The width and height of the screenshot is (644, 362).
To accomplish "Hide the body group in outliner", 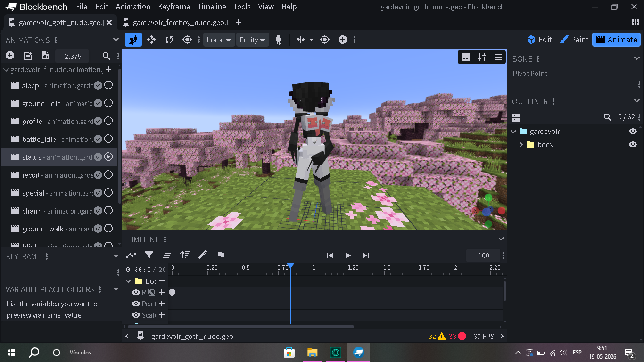I will tap(633, 144).
